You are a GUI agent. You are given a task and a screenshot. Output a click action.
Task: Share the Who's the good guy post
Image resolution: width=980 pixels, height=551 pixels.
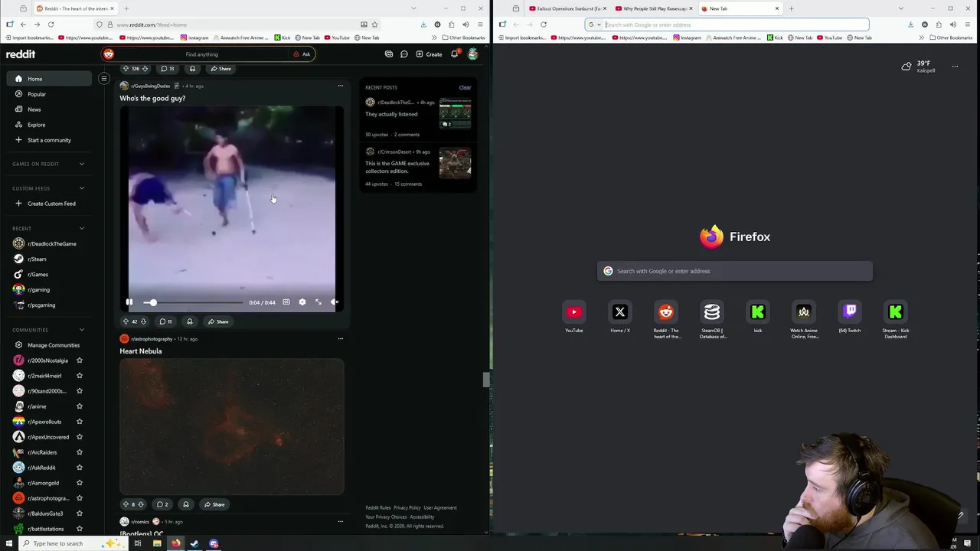[218, 321]
